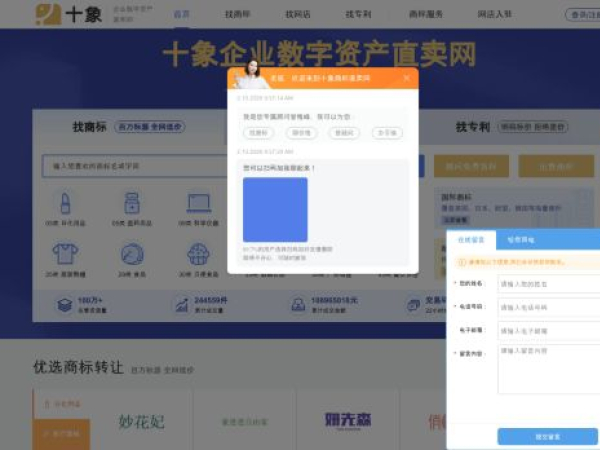Click the pill badge beside 找商标 heading
Image resolution: width=600 pixels, height=450 pixels.
point(150,127)
